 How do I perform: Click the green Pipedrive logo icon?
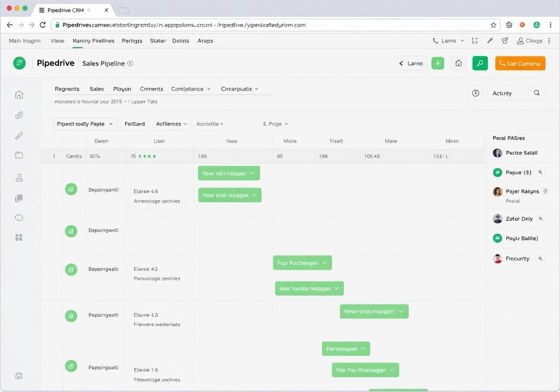19,63
